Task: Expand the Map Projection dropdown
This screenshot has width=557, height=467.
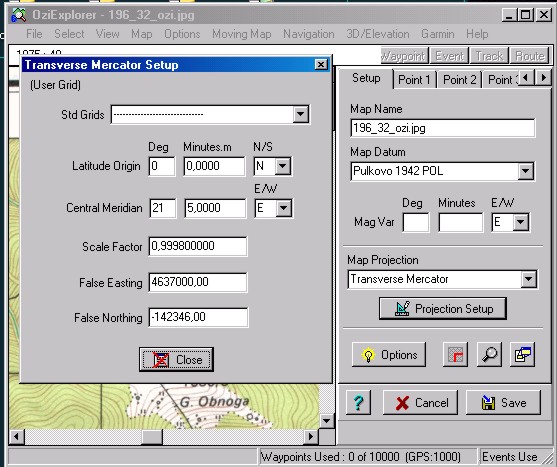Action: (529, 279)
